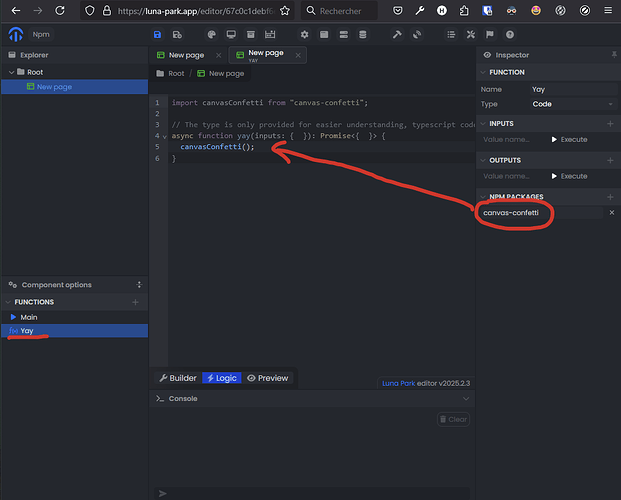Collapse the Root folder in Explorer

coord(10,72)
